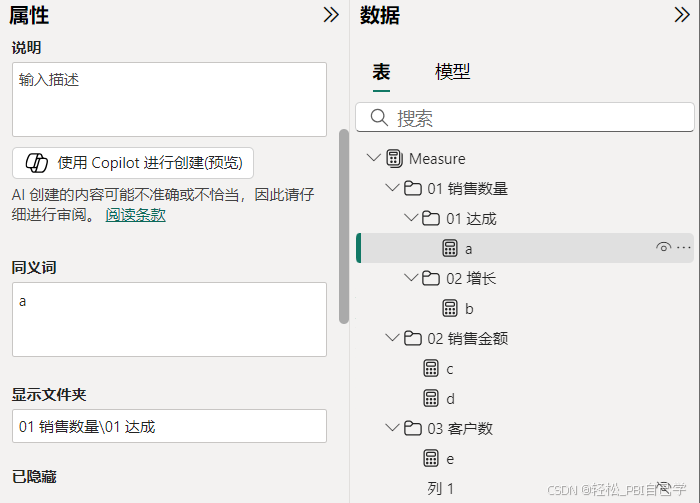Click 使用 Copilot 进行创建(预览) button
700x503 pixels.
[133, 163]
